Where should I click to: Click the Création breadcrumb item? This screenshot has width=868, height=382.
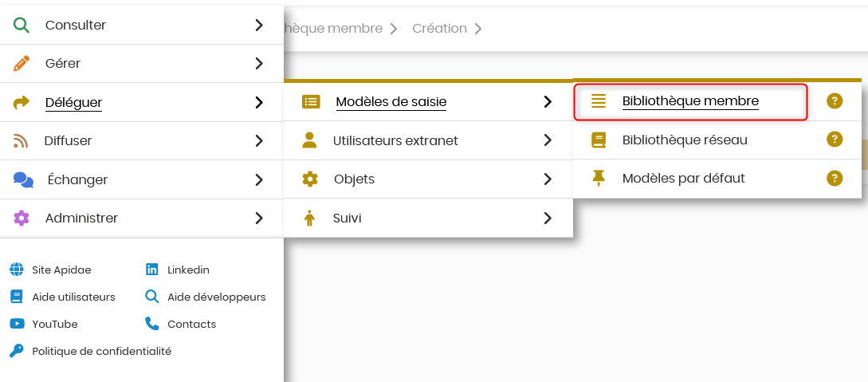point(439,28)
